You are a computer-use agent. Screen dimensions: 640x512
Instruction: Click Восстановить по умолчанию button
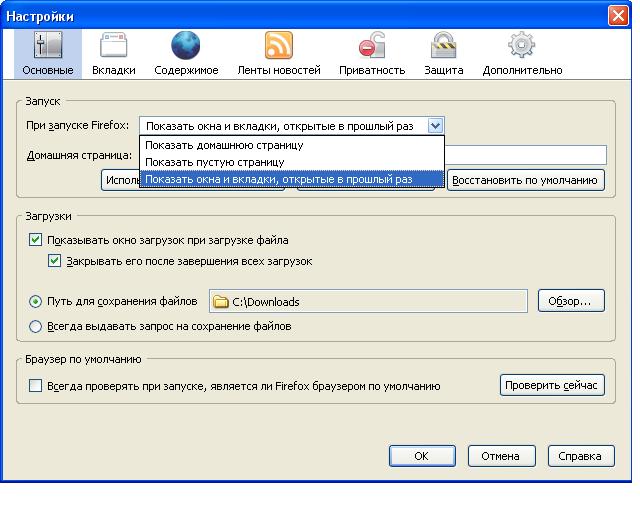pos(527,180)
